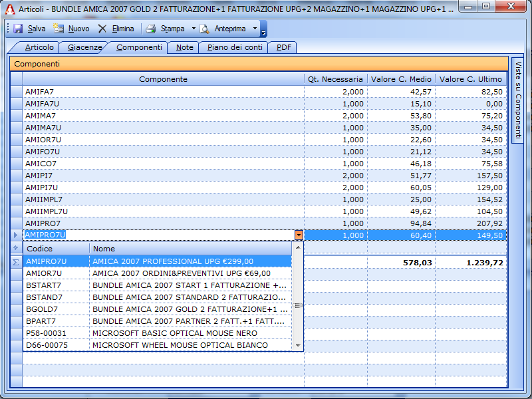Viewport: 532px width, 399px height.
Task: Choose BPART7 in the dropdown list
Action: click(x=158, y=321)
